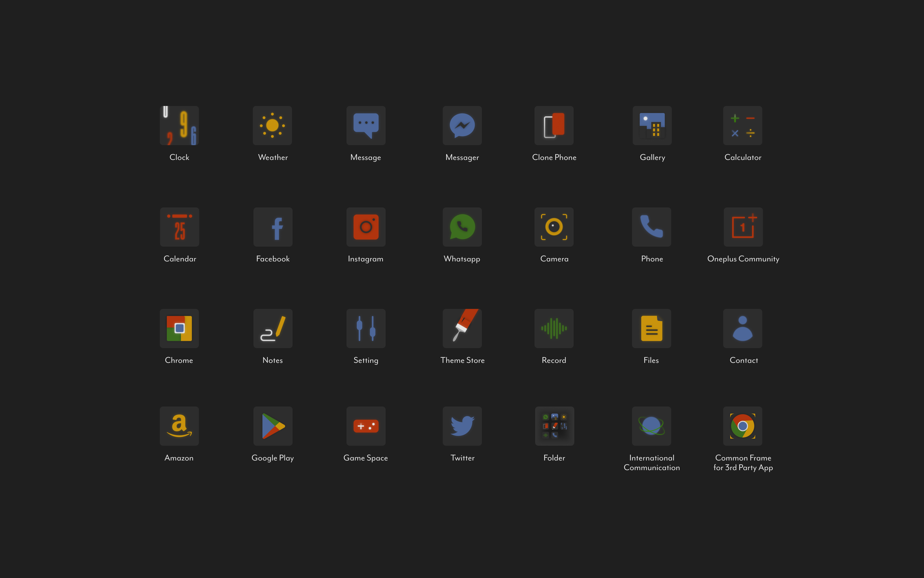The image size is (924, 578).
Task: Click the Contact person icon
Action: pyautogui.click(x=743, y=328)
